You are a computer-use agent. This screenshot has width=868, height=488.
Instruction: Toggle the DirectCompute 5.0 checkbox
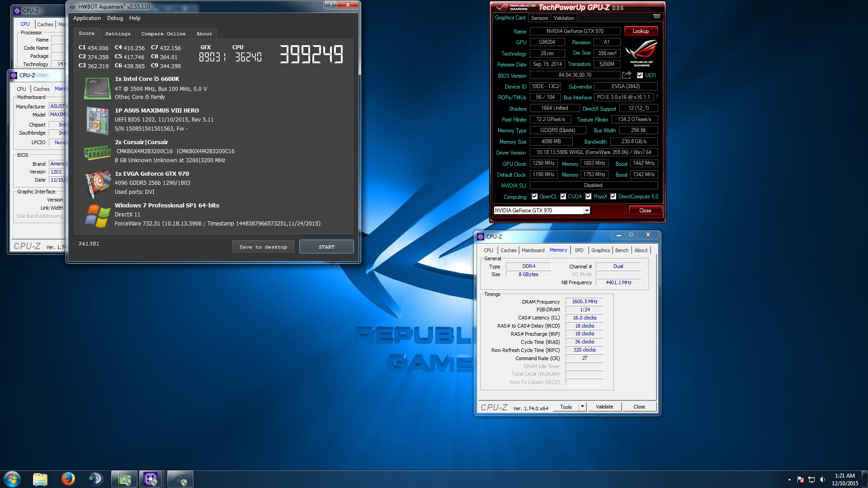click(613, 197)
